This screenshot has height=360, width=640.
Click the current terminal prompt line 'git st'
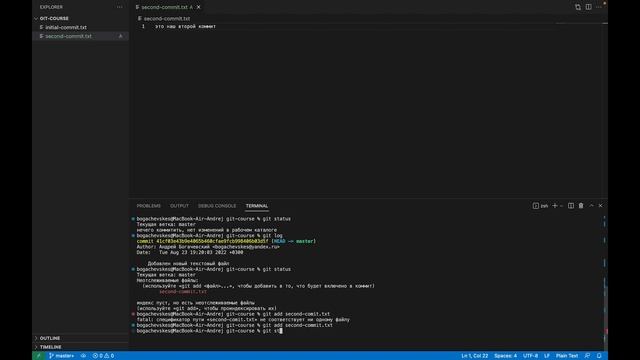[209, 331]
